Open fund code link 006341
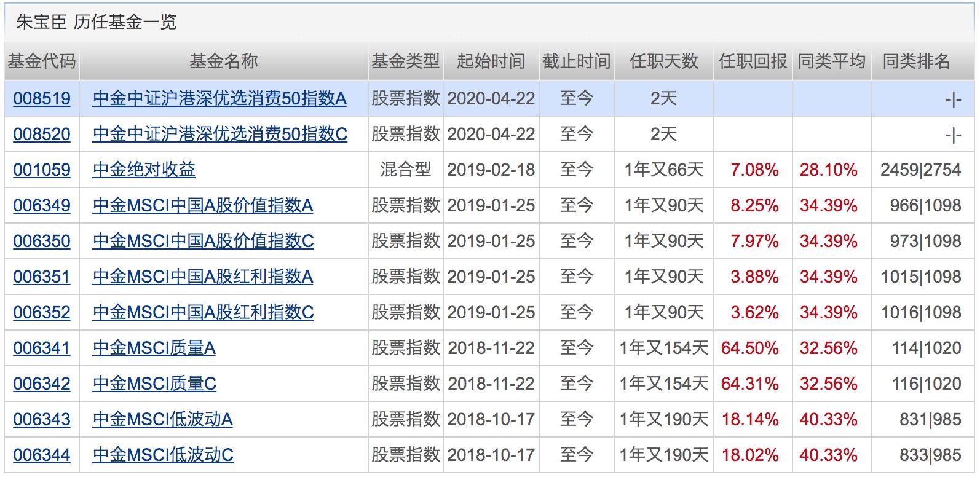Viewport: 980px width, 488px height. tap(42, 348)
